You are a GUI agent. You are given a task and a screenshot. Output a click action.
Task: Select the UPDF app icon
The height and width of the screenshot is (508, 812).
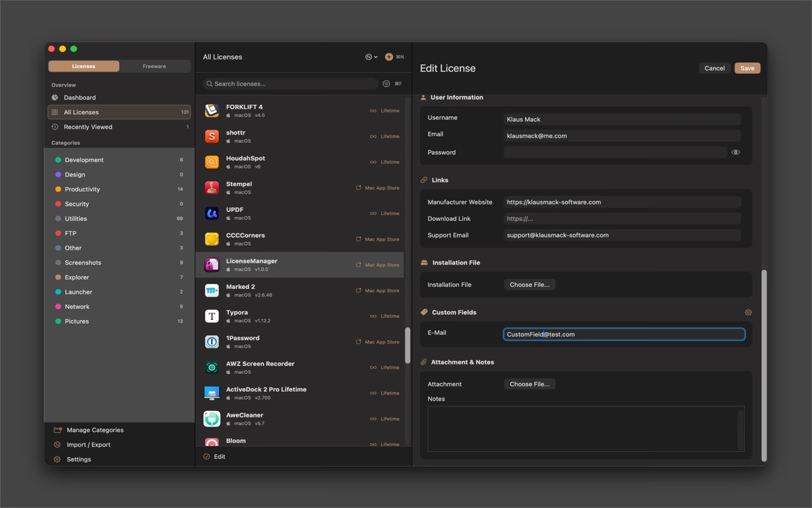[212, 213]
